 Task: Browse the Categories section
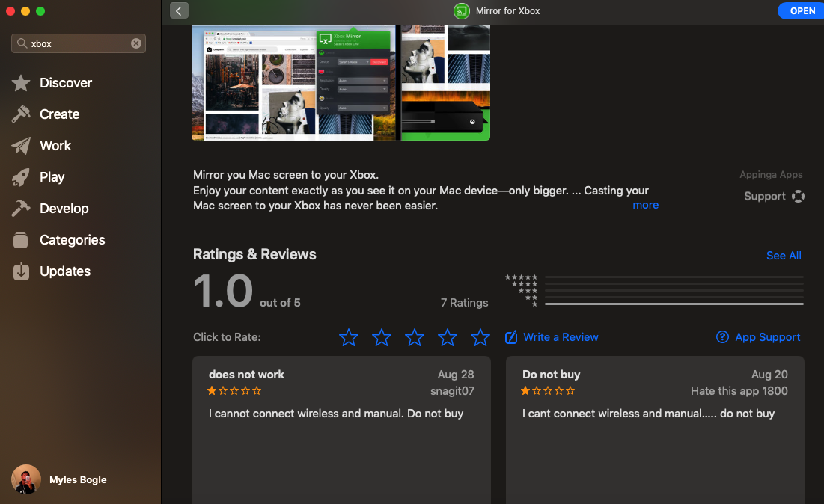point(73,240)
